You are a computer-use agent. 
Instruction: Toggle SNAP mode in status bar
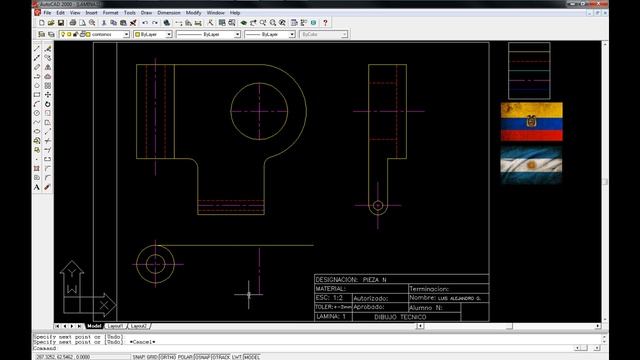pos(139,357)
